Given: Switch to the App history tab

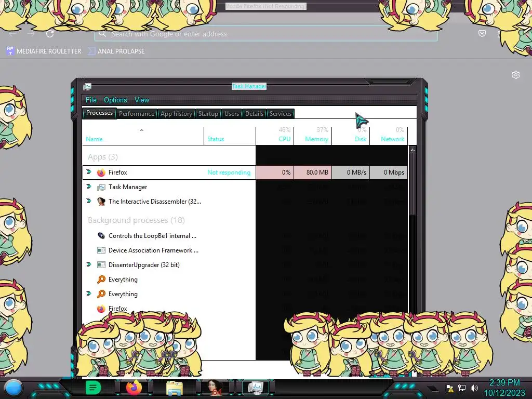Looking at the screenshot, I should (176, 114).
